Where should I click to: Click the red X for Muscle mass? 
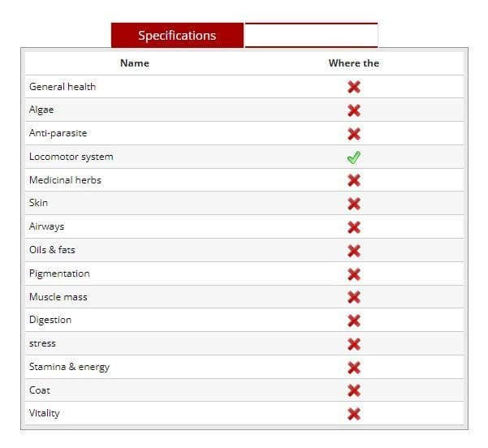point(354,297)
